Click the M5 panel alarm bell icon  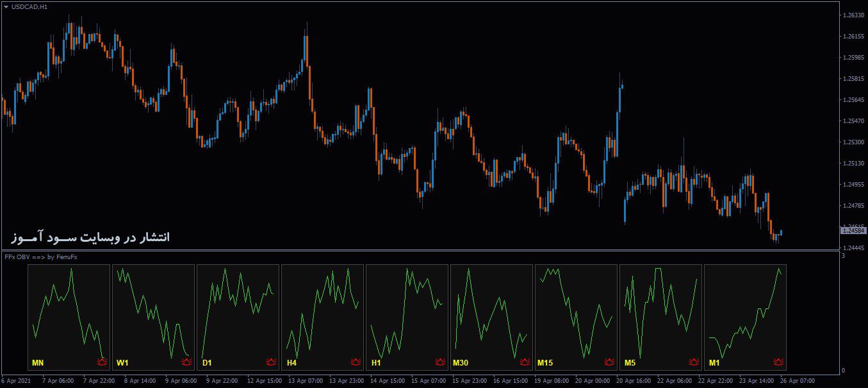pos(693,362)
